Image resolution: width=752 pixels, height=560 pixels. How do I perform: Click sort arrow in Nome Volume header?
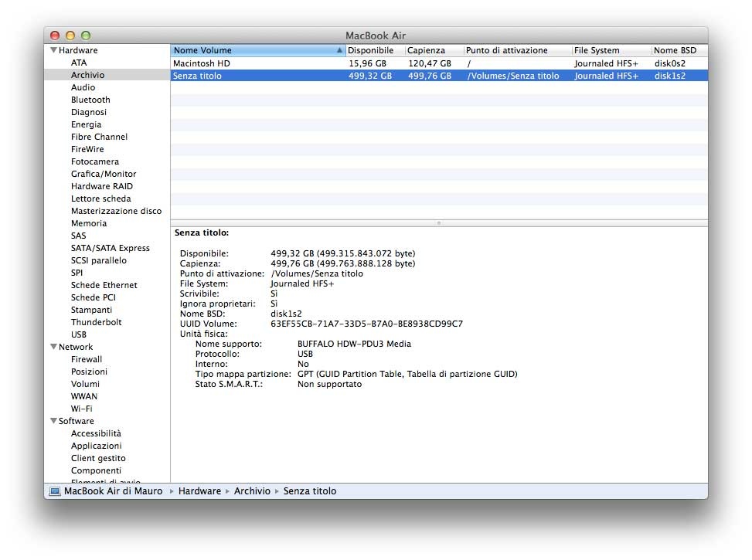tap(339, 50)
